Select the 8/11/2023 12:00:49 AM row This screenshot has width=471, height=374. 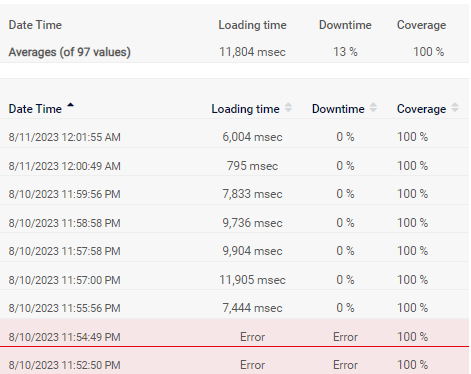point(234,166)
